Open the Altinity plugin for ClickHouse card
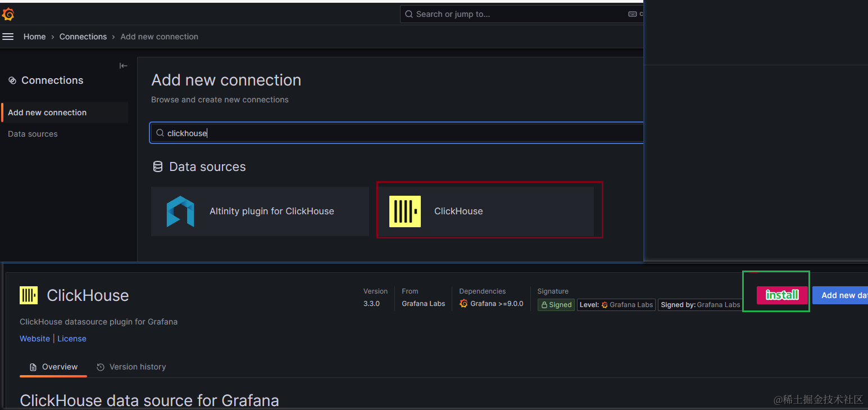The width and height of the screenshot is (868, 410). 260,211
